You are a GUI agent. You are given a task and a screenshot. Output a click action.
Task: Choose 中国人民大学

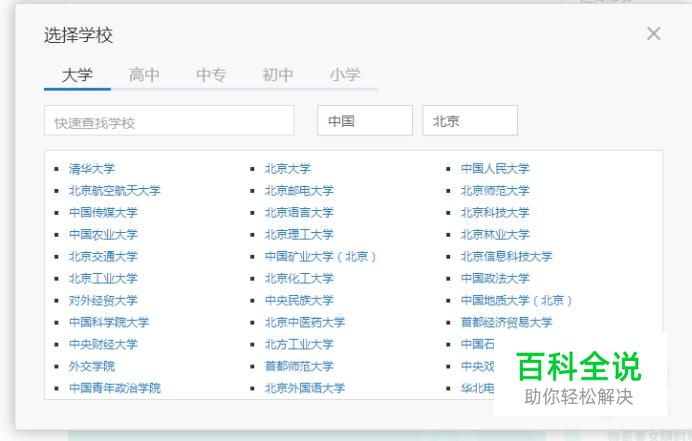tap(495, 169)
